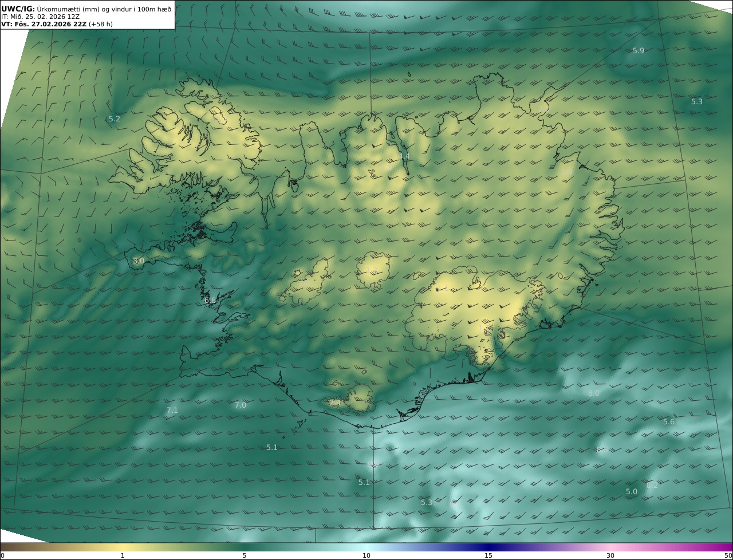Click the IT initial time line
Image resolution: width=733 pixels, height=560 pixels.
[x=40, y=17]
